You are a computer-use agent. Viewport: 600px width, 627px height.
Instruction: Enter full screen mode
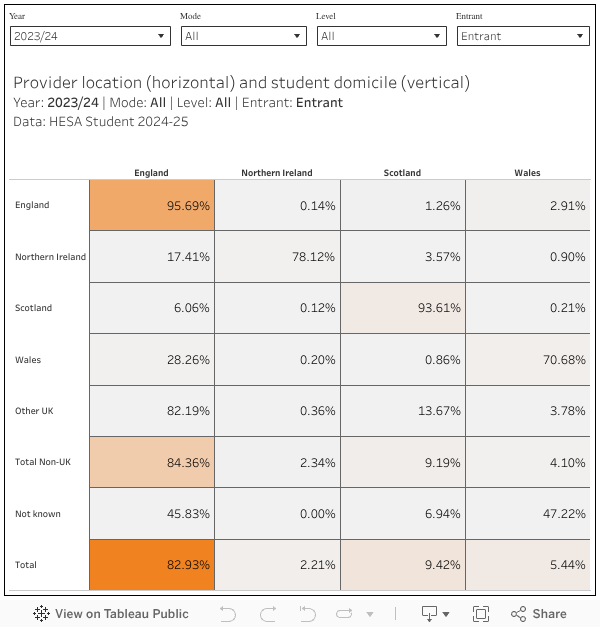tap(480, 613)
